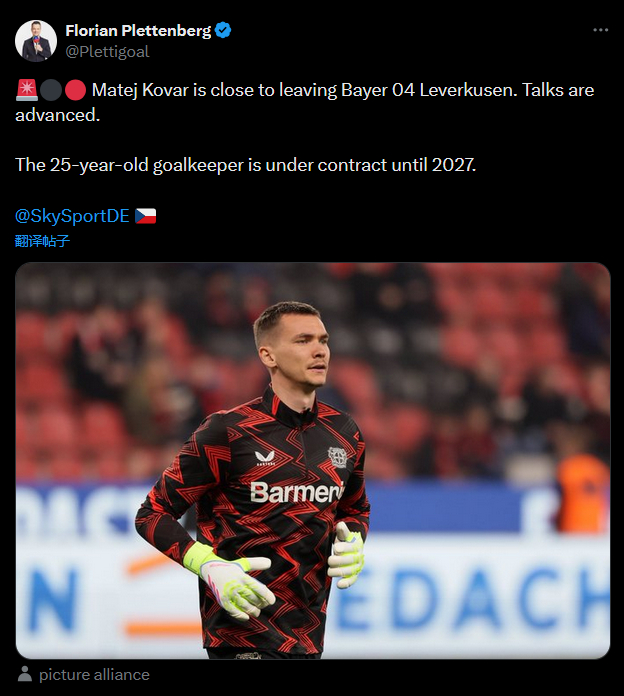Click the Barmenia sponsor logo in photo
624x696 pixels.
[296, 492]
